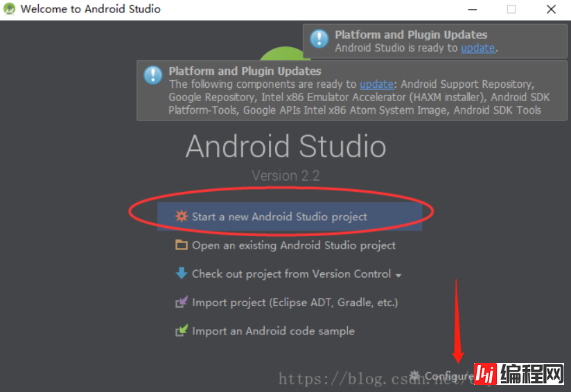Click the Import project (Eclipse ADT) icon

182,303
